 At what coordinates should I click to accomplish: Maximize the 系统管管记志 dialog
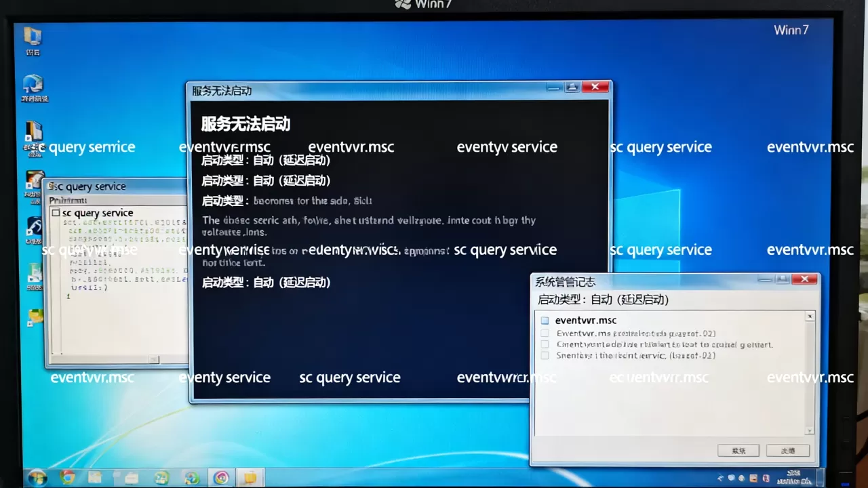point(782,279)
